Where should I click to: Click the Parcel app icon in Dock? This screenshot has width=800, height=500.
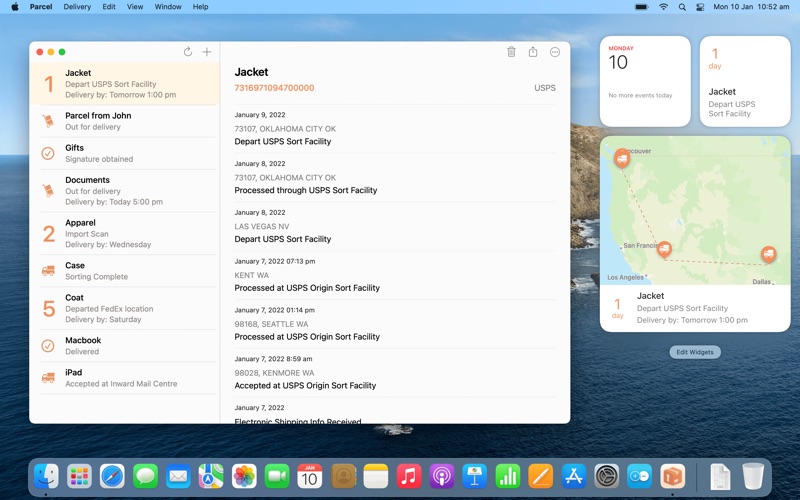[672, 477]
